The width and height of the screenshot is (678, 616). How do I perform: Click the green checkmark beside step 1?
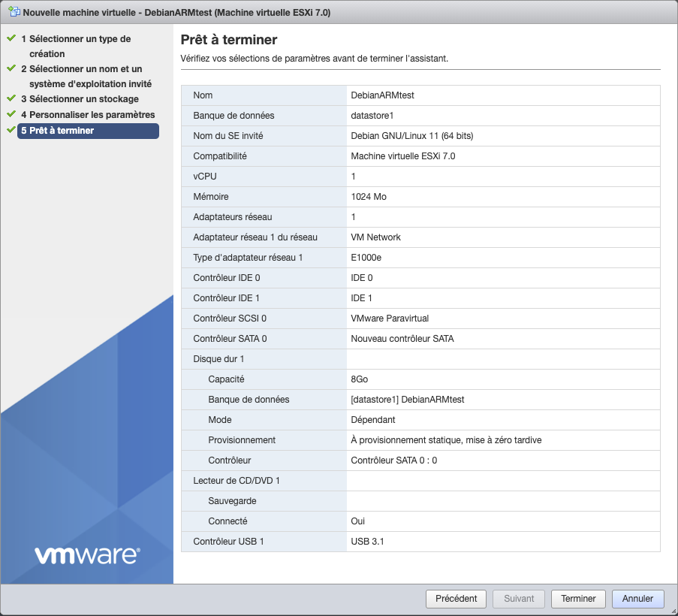point(11,38)
